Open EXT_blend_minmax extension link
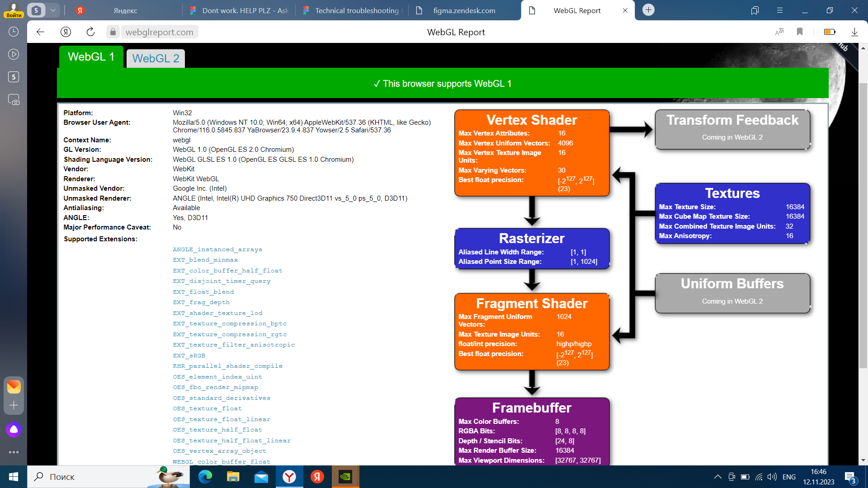The image size is (868, 488). [x=205, y=260]
